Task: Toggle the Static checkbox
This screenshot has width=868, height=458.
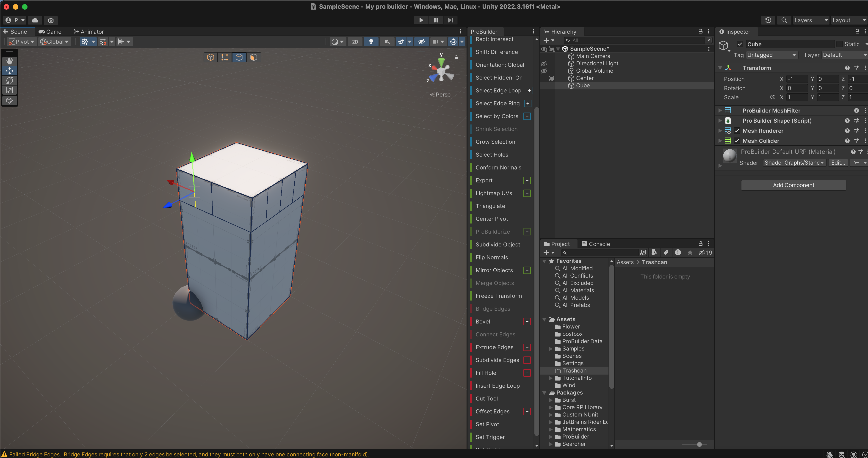Action: point(840,44)
